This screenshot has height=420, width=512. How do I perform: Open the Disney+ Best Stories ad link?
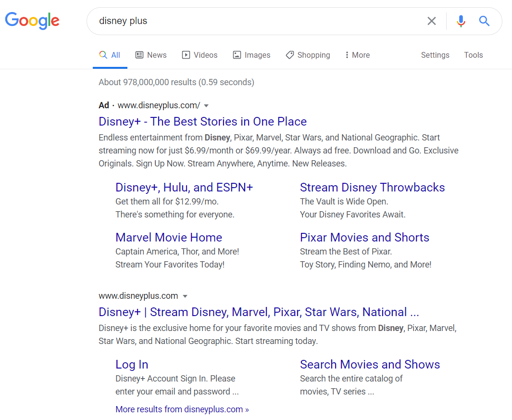tap(202, 121)
